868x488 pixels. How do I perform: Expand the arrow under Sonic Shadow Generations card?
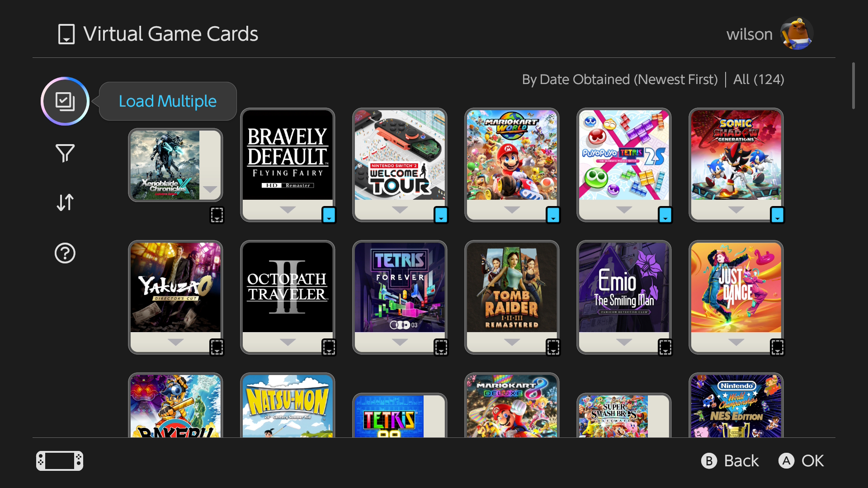point(736,210)
